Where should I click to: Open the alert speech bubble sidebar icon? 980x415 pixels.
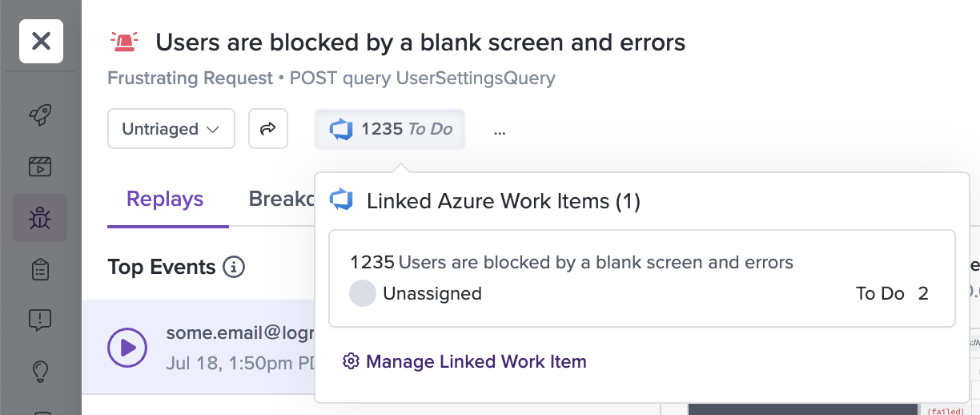pyautogui.click(x=40, y=320)
